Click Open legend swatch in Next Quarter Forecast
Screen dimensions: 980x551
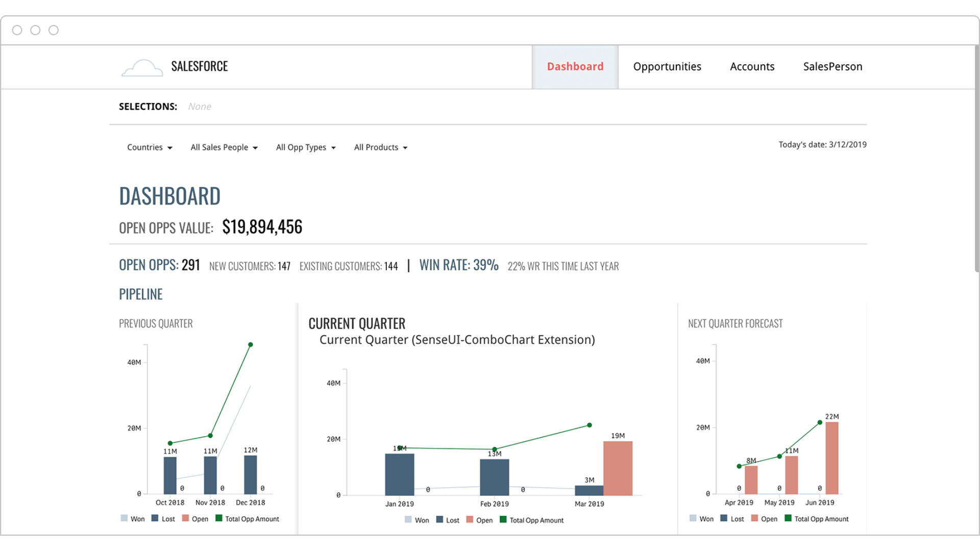(x=754, y=518)
